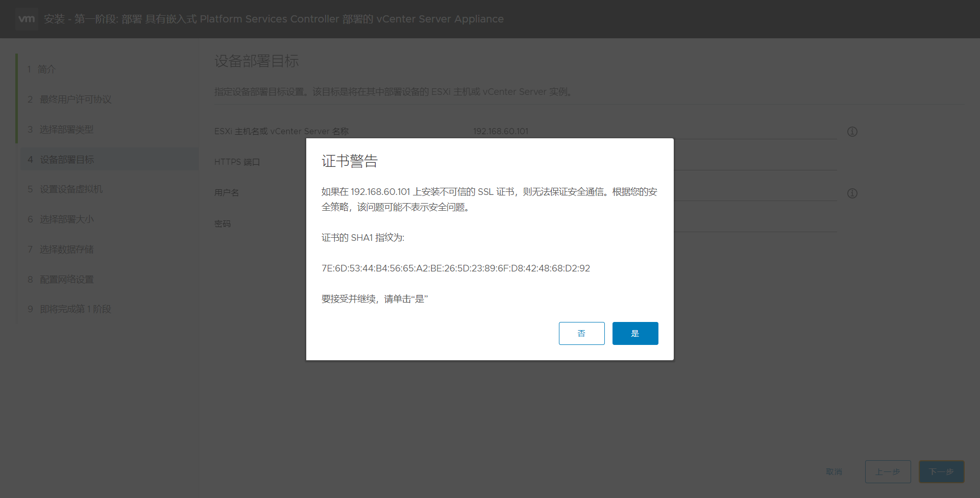
Task: Click the 否 button to reject certificate
Action: [581, 333]
